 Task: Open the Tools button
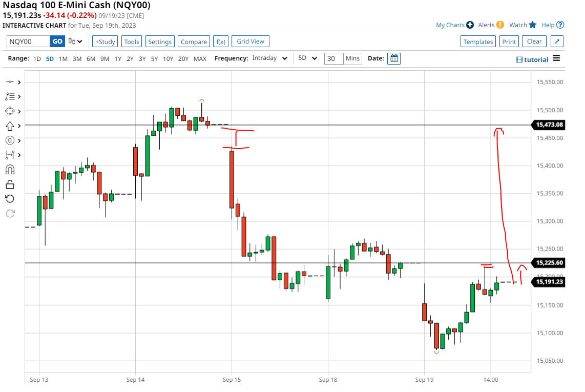tap(132, 42)
